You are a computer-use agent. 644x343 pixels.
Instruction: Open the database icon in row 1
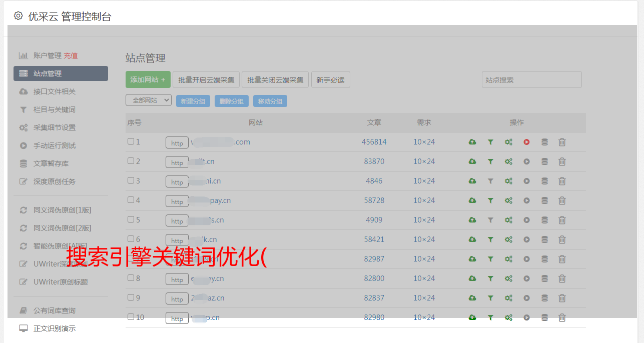pyautogui.click(x=544, y=142)
